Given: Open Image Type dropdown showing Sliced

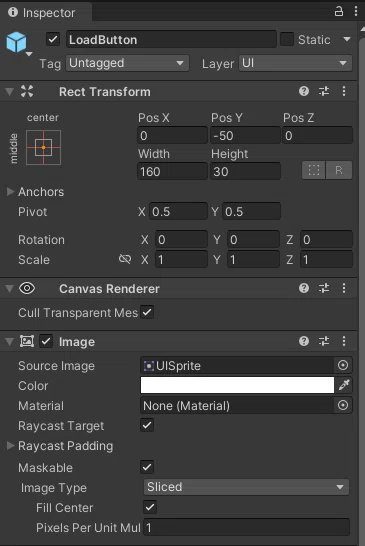Looking at the screenshot, I should click(246, 487).
